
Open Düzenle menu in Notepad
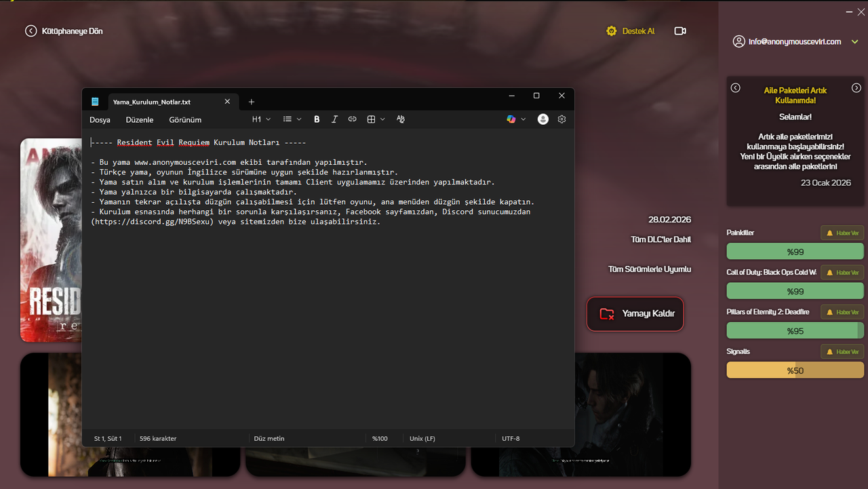(x=139, y=119)
